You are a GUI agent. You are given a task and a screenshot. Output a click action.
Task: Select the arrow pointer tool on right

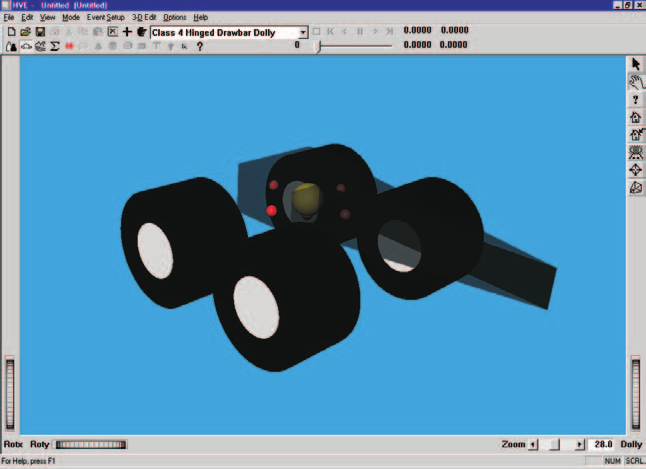[x=636, y=64]
